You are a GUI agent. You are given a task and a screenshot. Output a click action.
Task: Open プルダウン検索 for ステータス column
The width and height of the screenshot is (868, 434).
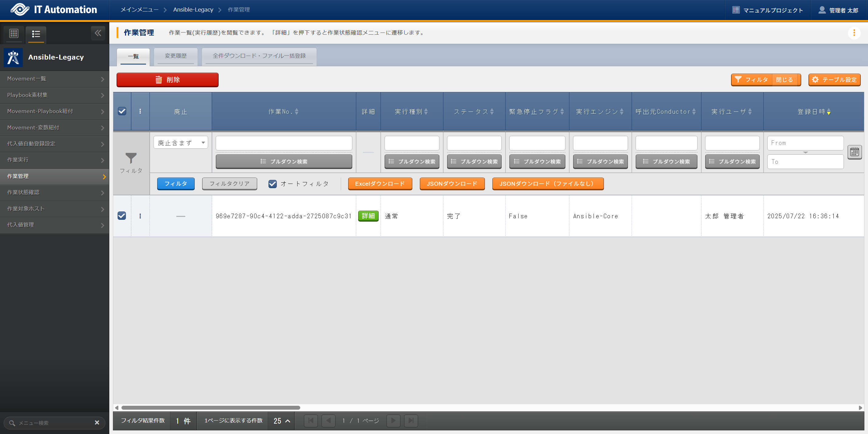click(x=474, y=161)
